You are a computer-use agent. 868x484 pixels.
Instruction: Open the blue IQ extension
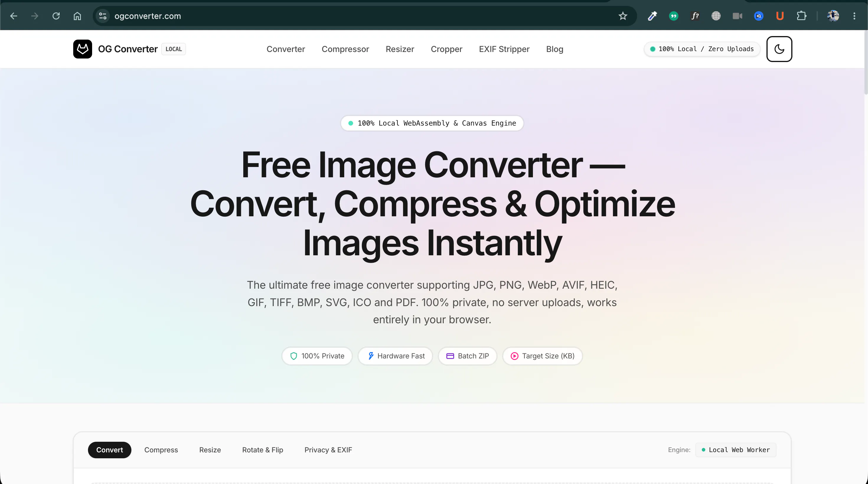tap(758, 16)
